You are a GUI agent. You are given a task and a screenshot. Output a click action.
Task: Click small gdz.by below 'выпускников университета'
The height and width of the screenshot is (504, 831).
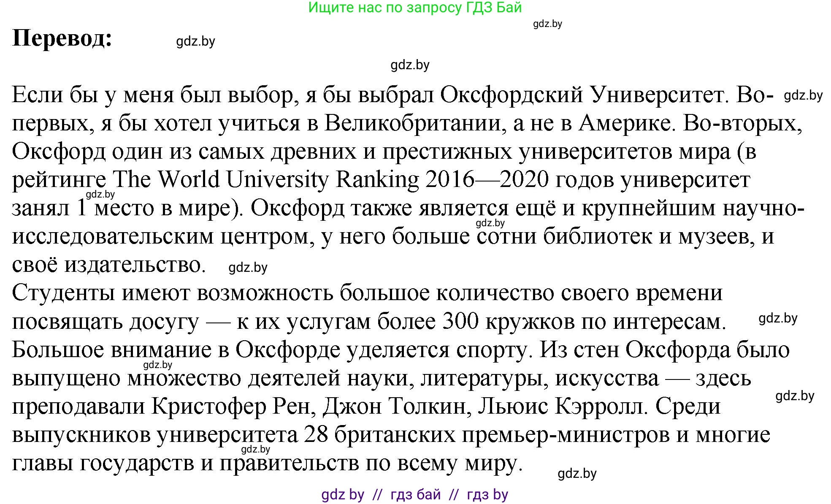click(x=255, y=449)
